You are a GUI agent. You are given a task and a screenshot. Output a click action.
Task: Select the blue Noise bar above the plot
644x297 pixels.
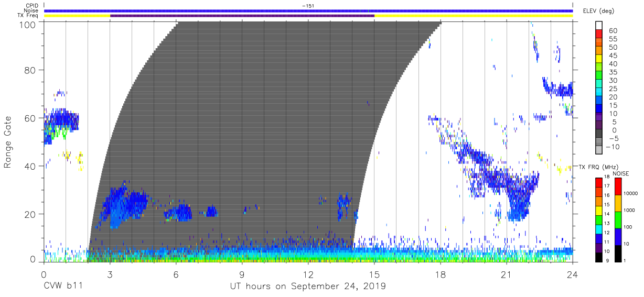[308, 10]
